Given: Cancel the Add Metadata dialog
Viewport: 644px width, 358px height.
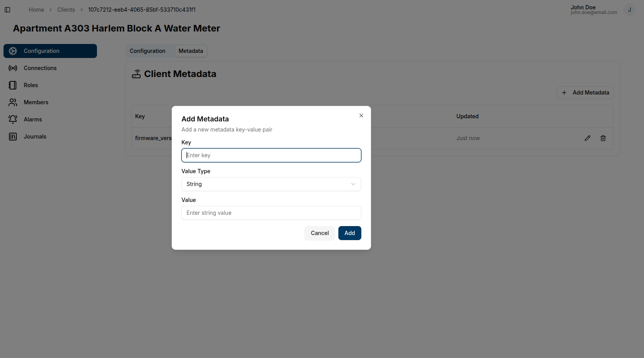Looking at the screenshot, I should tap(320, 233).
